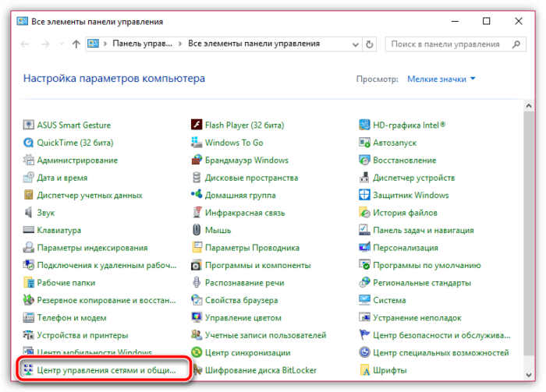This screenshot has width=546, height=392.
Task: Click the search magnifier icon
Action: 516,44
